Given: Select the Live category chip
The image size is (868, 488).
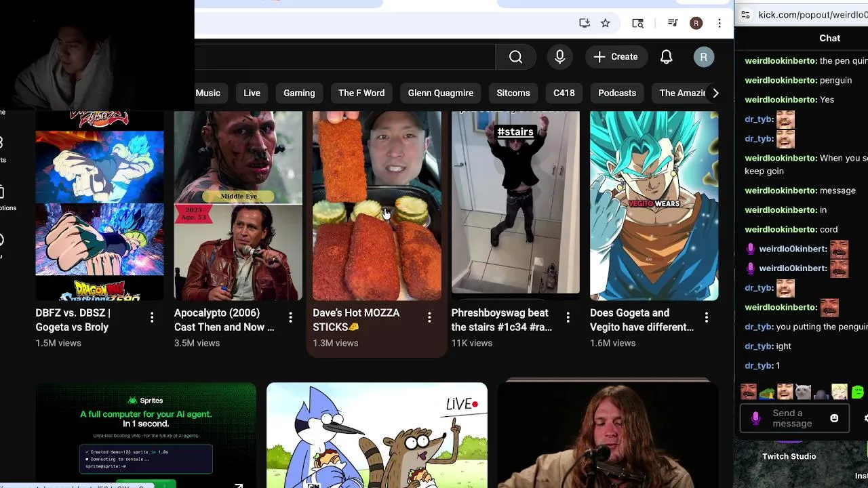Looking at the screenshot, I should [252, 93].
